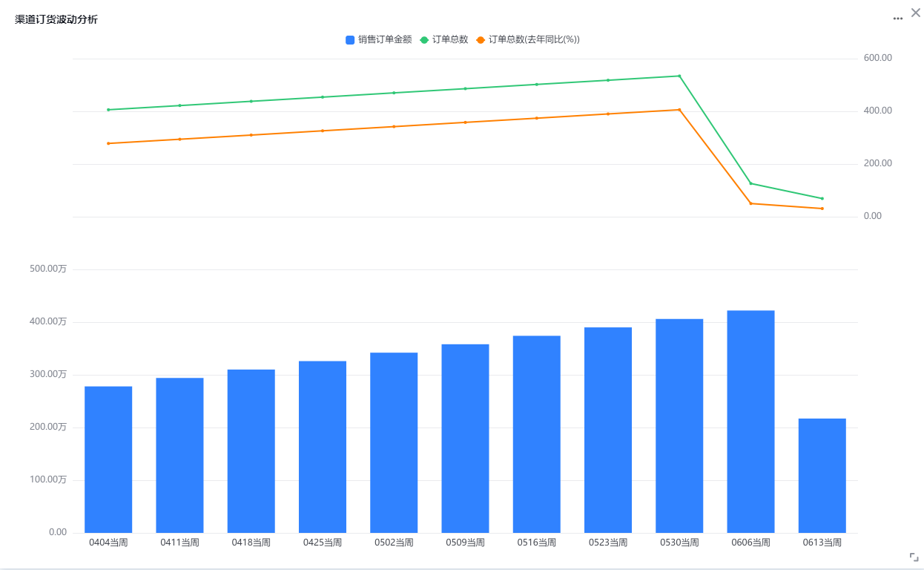Click the green line peak point at 0530当周
Image resolution: width=924 pixels, height=570 pixels.
click(679, 76)
